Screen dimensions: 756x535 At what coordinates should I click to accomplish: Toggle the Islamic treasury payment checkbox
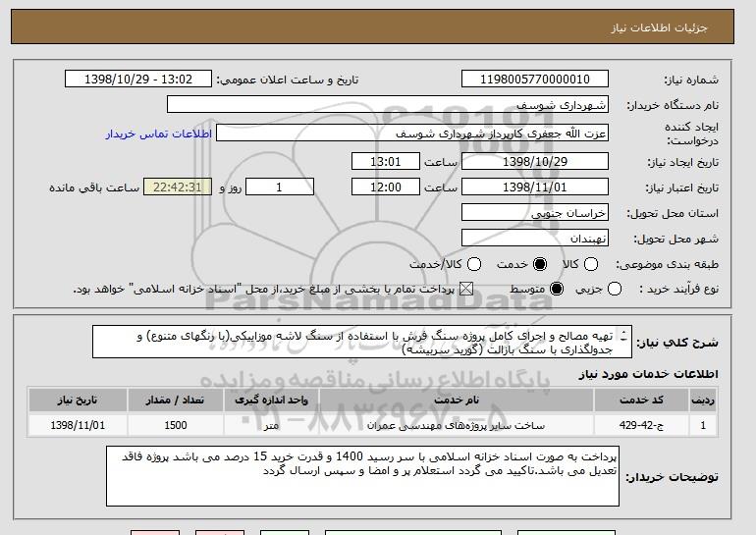(465, 289)
